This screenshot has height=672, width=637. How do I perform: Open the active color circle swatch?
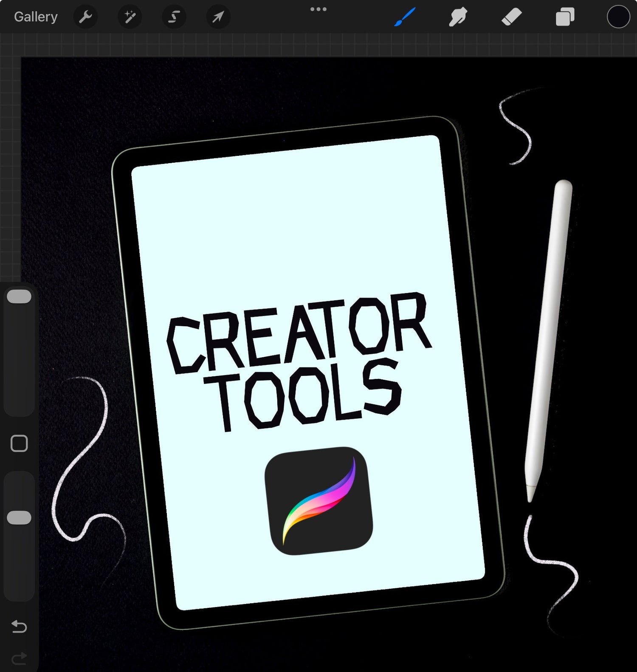pos(618,17)
